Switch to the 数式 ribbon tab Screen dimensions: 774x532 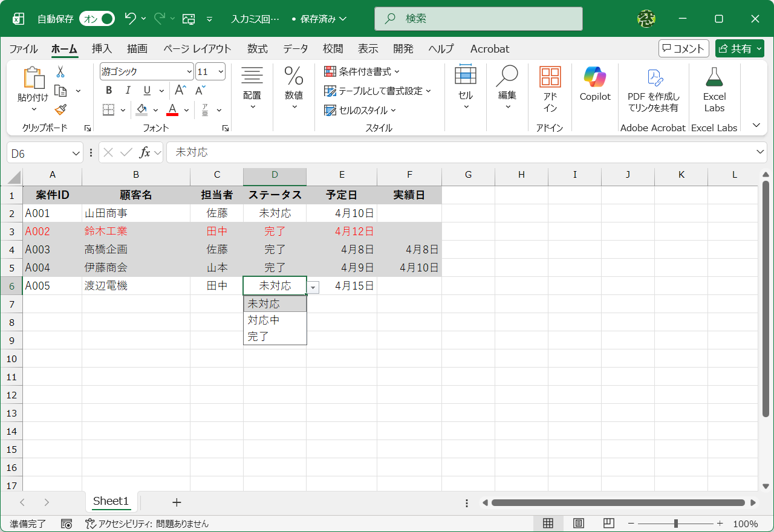257,49
